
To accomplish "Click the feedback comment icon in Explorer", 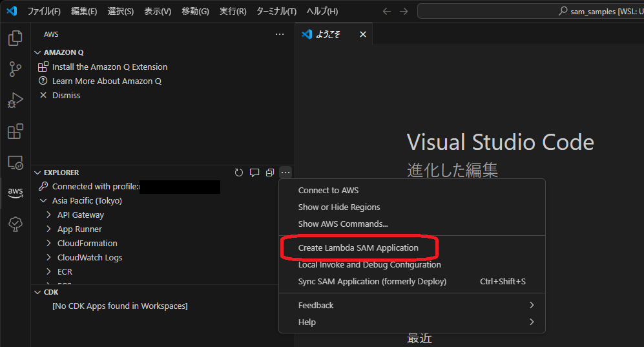I will 254,173.
